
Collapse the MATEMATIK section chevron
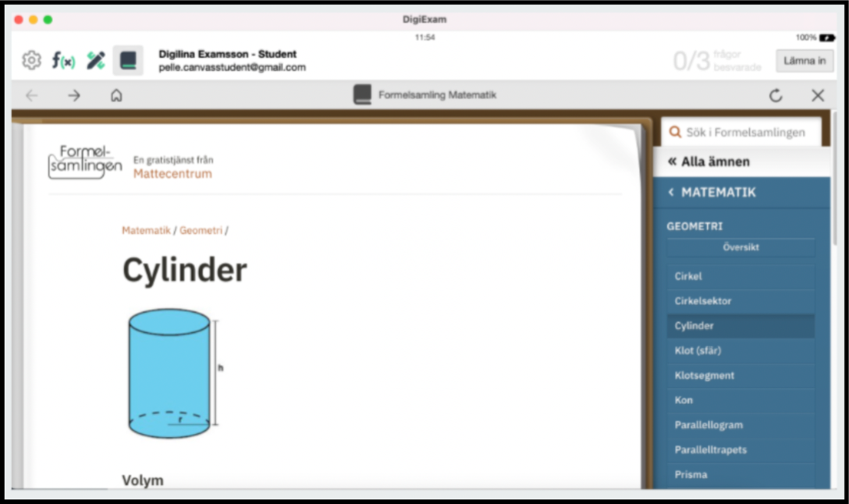pos(671,192)
